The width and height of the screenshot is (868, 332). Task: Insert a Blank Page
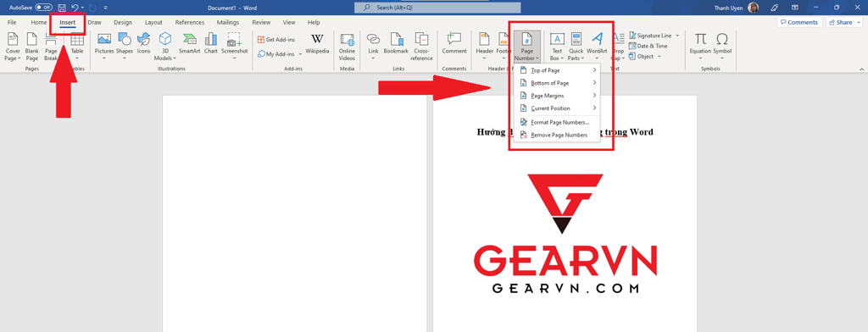32,47
